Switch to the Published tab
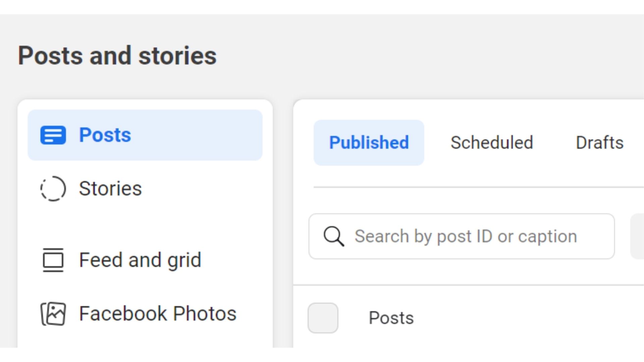The width and height of the screenshot is (644, 362). pyautogui.click(x=369, y=142)
